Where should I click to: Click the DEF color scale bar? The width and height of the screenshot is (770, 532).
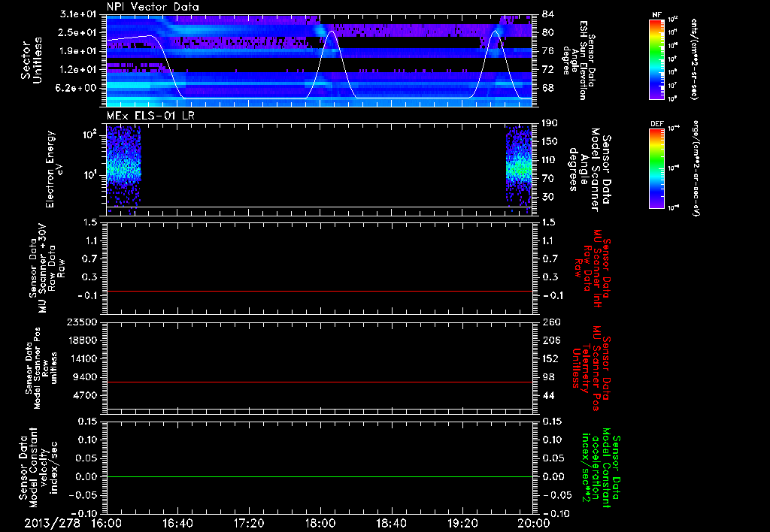click(x=657, y=168)
